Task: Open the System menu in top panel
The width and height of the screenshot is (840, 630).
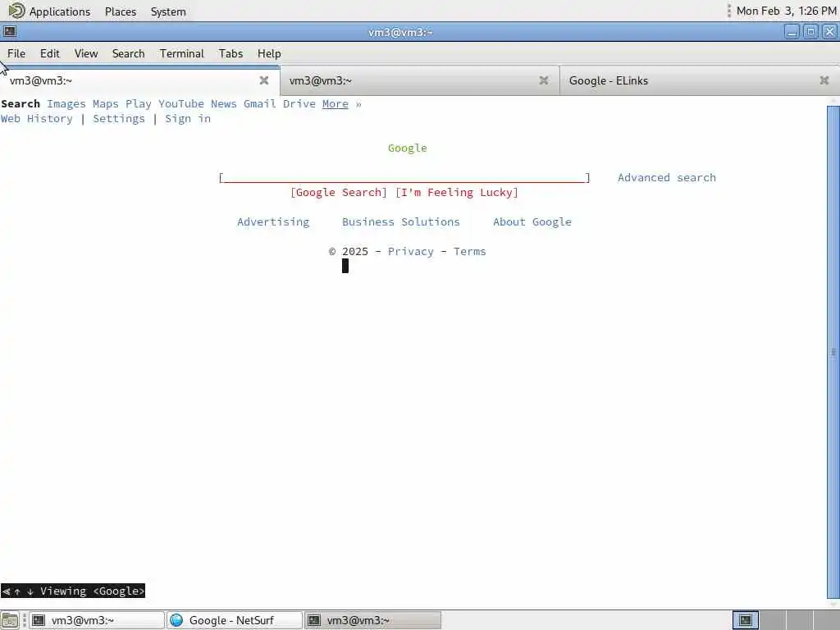Action: (x=168, y=11)
